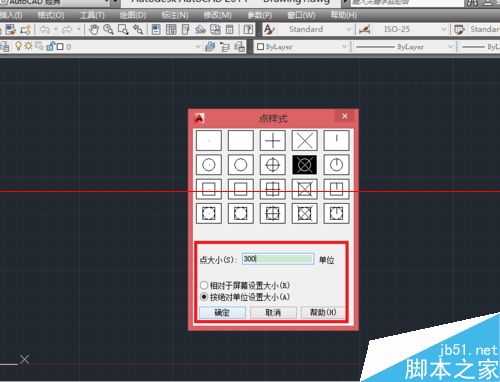Click the 确定 OK button

pyautogui.click(x=222, y=313)
